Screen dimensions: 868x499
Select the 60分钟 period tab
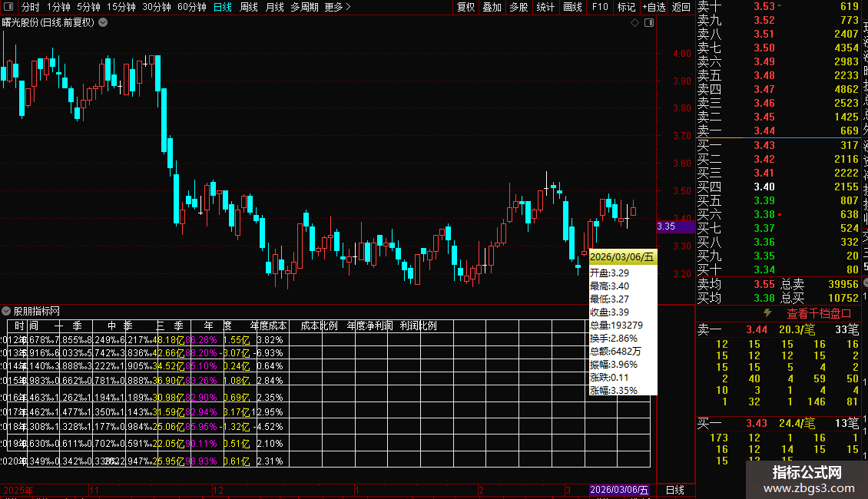[192, 7]
